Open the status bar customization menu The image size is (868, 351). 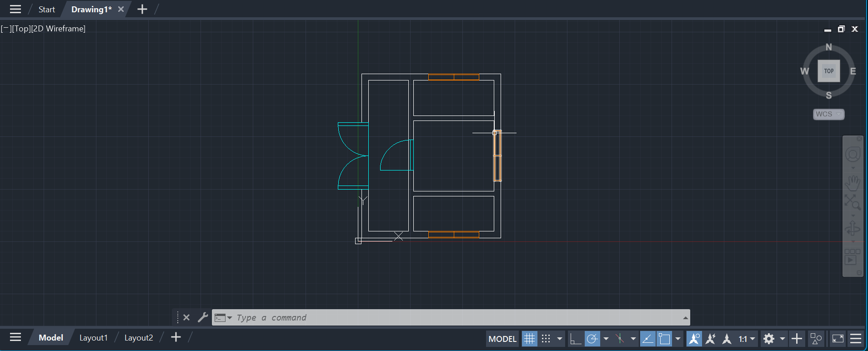(856, 339)
